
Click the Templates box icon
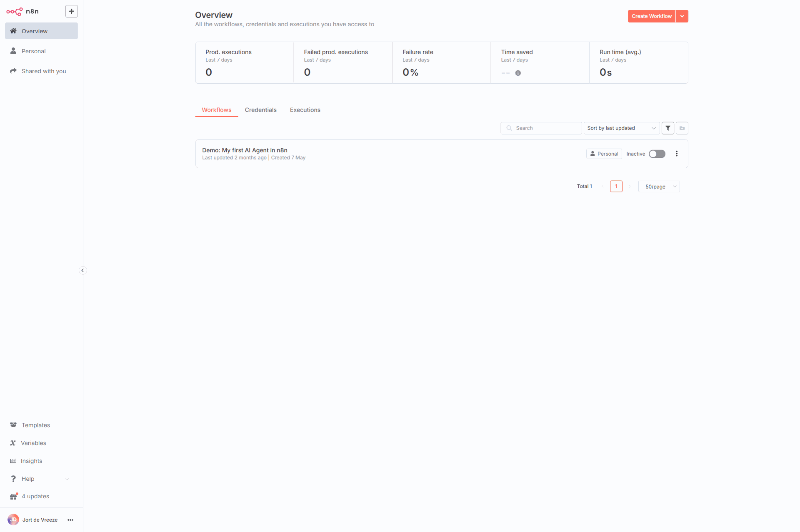pyautogui.click(x=13, y=425)
